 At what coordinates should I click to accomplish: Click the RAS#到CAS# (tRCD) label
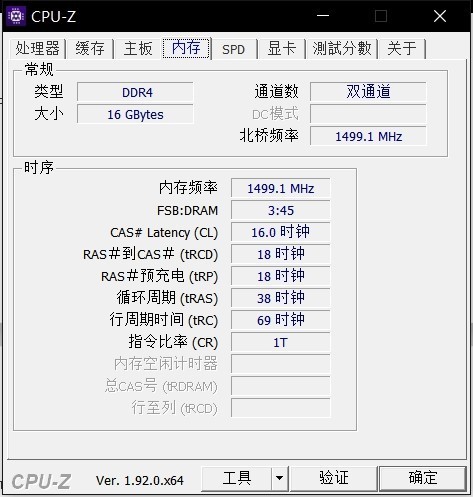[x=151, y=254]
